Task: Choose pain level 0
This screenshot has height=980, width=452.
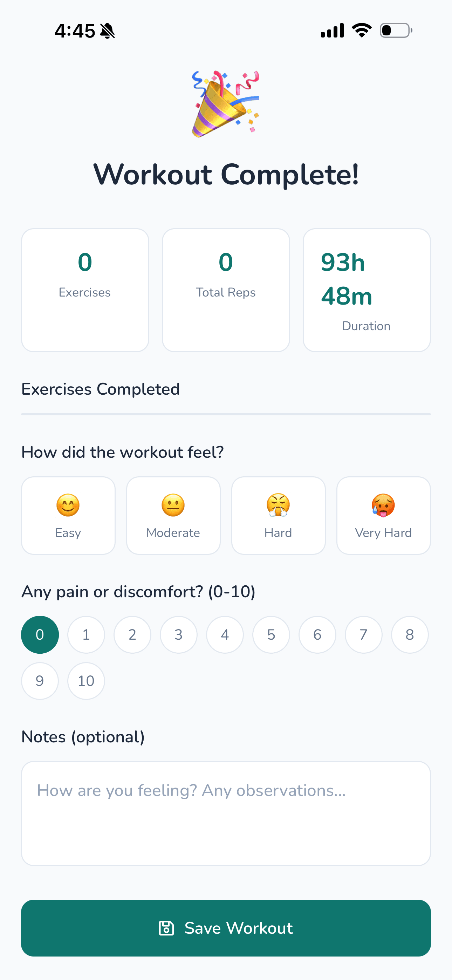Action: click(40, 634)
